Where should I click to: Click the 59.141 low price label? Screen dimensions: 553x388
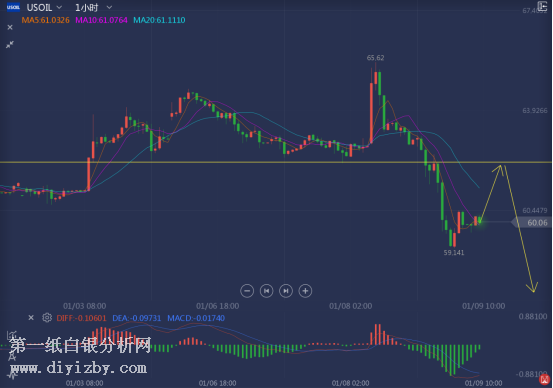(x=454, y=253)
